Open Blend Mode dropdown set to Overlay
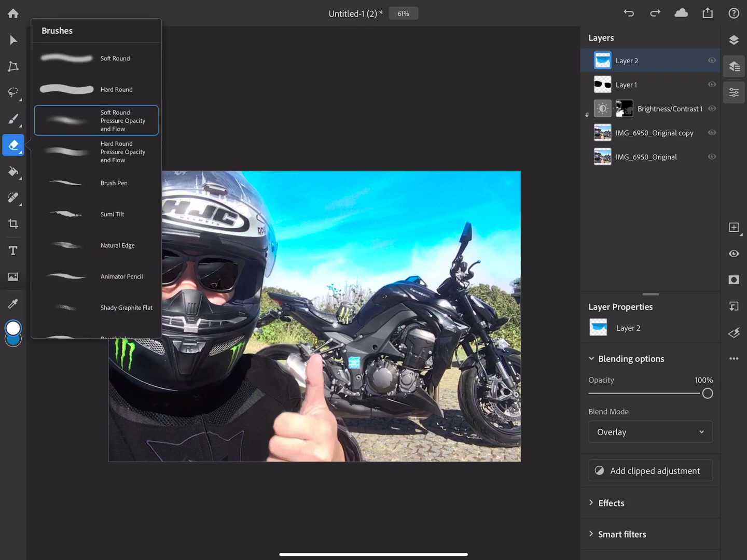This screenshot has height=560, width=747. click(x=651, y=432)
